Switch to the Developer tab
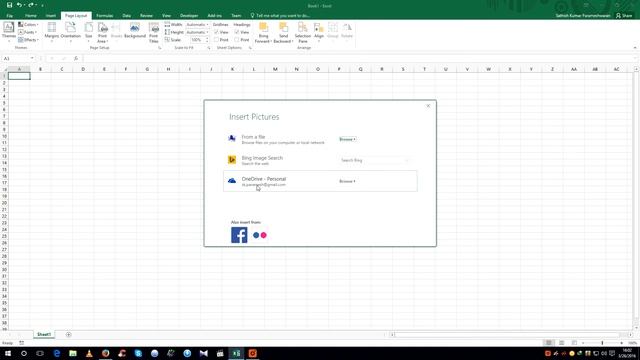The height and width of the screenshot is (360, 640). coord(189,16)
